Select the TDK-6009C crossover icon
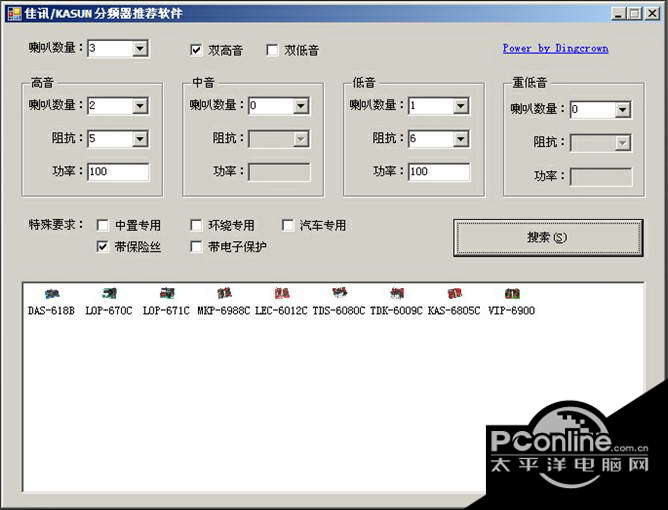The width and height of the screenshot is (668, 510). (x=397, y=294)
